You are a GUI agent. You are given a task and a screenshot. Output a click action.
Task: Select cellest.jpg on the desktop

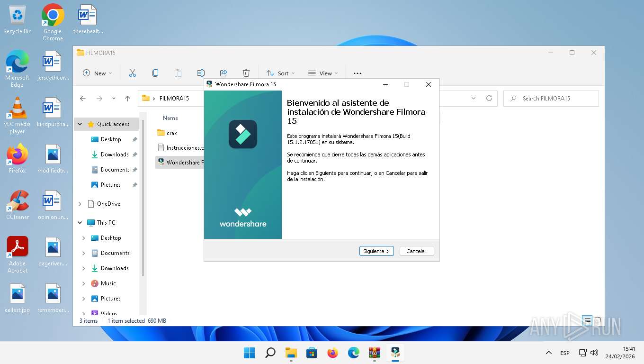click(x=18, y=298)
